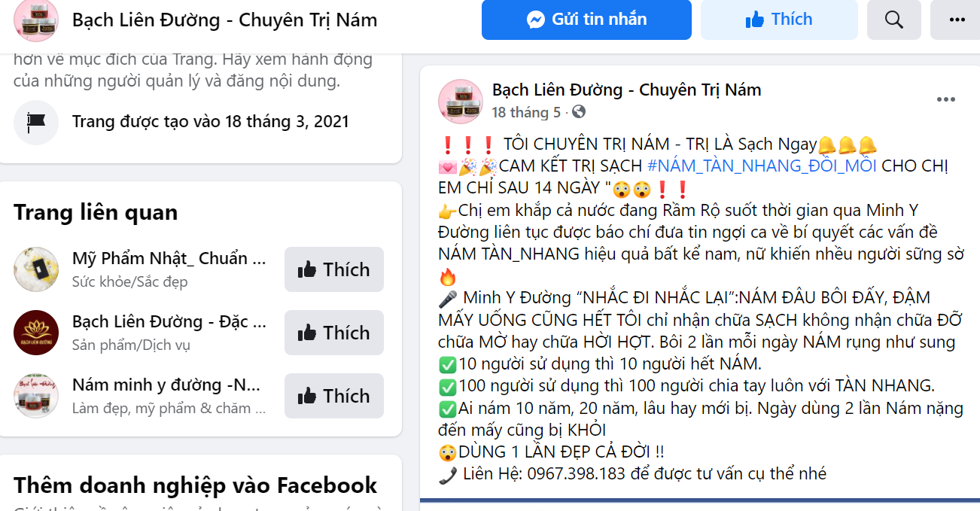Viewport: 980px width, 511px height.
Task: Click the flag icon beside page creation date
Action: click(36, 122)
